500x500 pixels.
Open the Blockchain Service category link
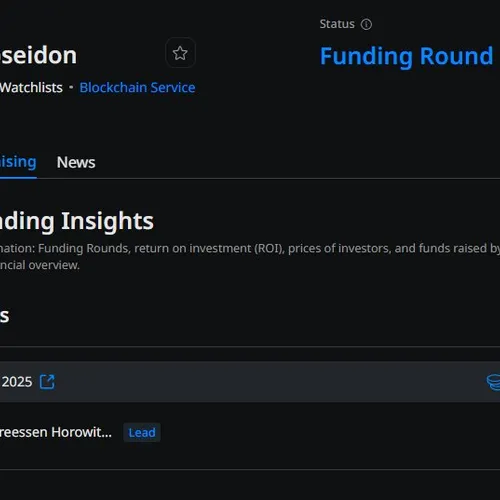click(x=137, y=88)
